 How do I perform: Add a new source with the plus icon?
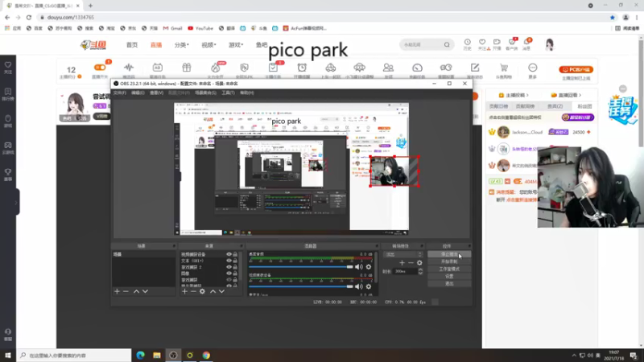click(184, 291)
